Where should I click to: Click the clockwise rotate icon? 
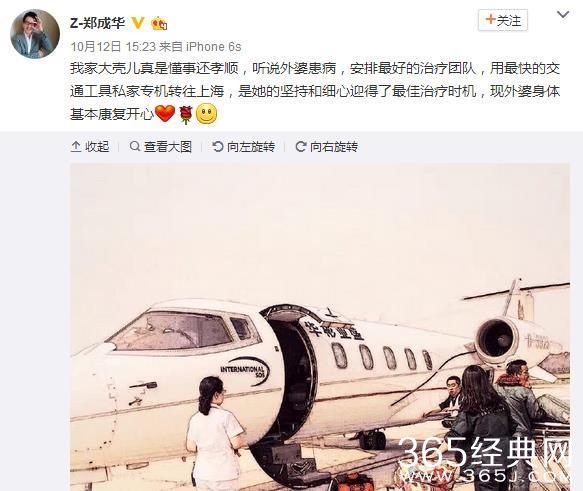[300, 146]
